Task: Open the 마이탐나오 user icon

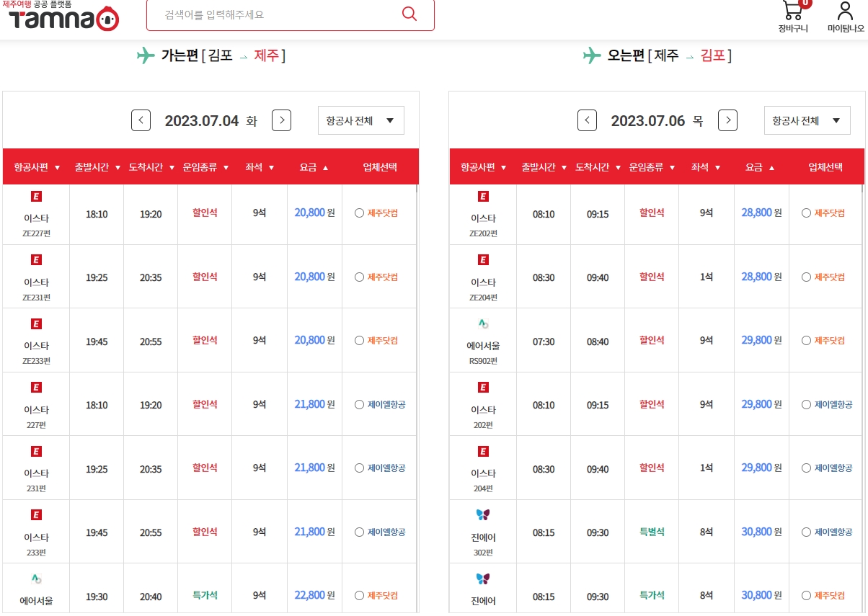Action: pos(845,11)
